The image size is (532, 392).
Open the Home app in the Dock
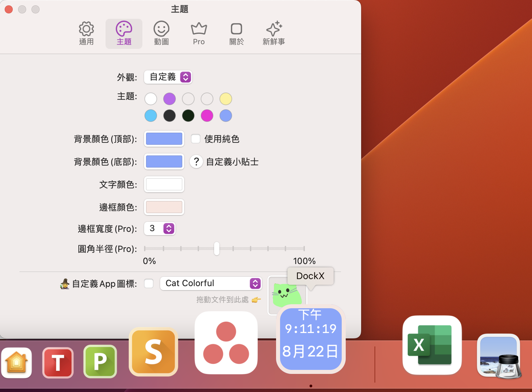[16, 363]
